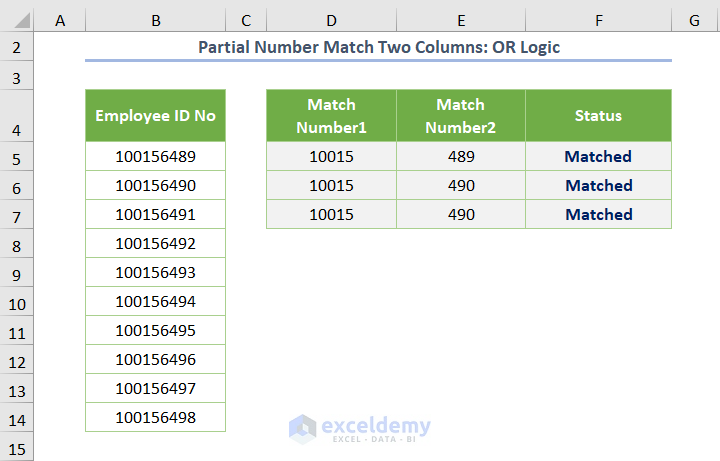This screenshot has width=720, height=461.
Task: Click the Employee ID No header cell
Action: click(155, 115)
